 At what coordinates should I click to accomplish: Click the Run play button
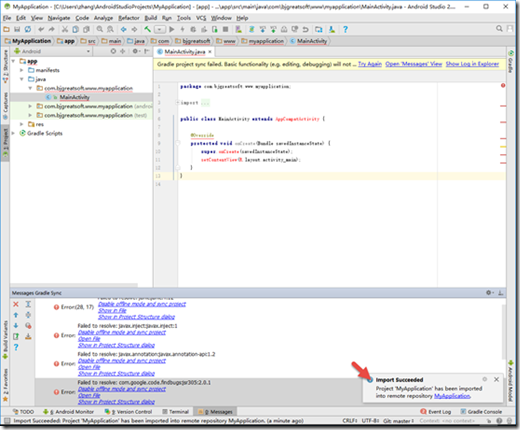point(172,29)
